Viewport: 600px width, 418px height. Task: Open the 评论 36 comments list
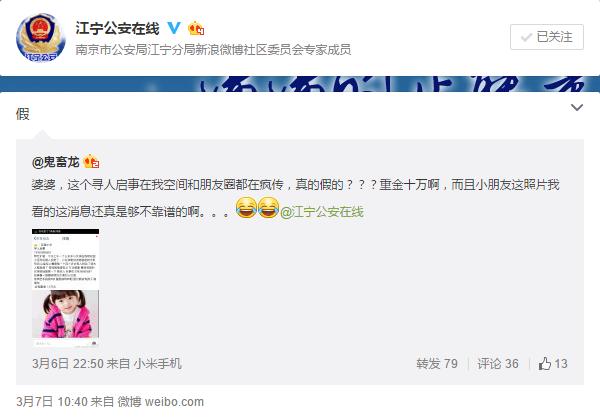pyautogui.click(x=498, y=363)
